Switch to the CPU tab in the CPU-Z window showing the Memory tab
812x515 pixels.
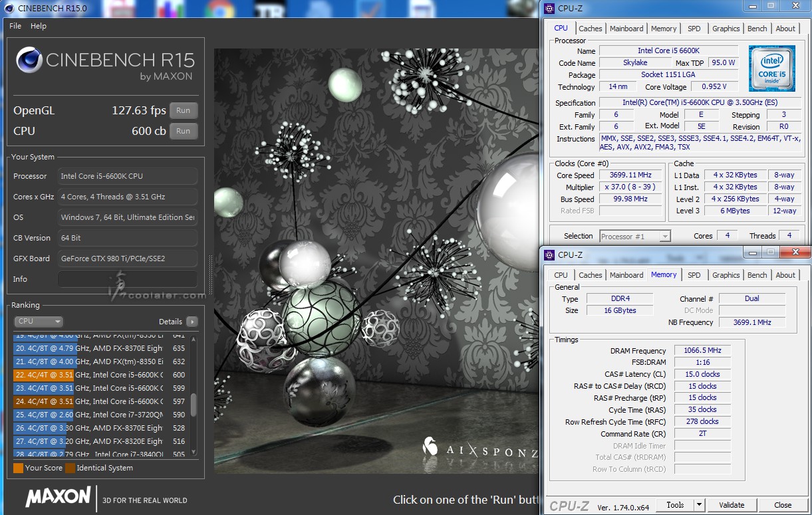pyautogui.click(x=561, y=275)
